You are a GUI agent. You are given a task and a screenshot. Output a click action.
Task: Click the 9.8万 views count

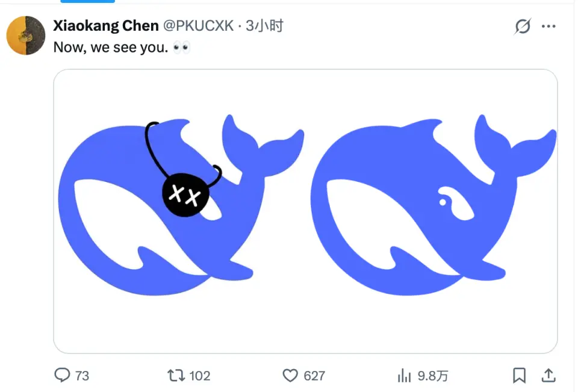(x=433, y=376)
